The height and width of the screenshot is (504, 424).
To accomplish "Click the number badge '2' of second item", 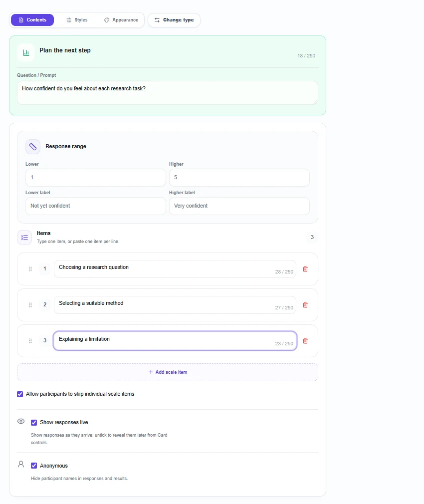I will [45, 305].
